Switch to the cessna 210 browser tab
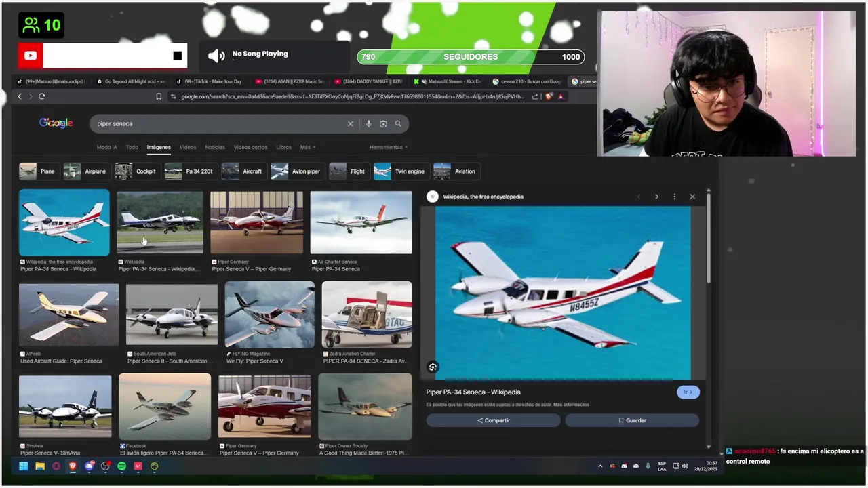 527,81
